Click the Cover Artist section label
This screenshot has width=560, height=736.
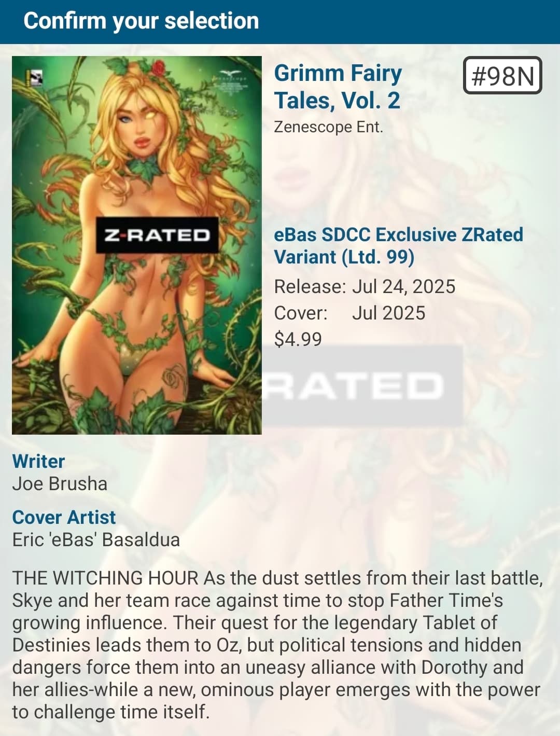point(64,518)
